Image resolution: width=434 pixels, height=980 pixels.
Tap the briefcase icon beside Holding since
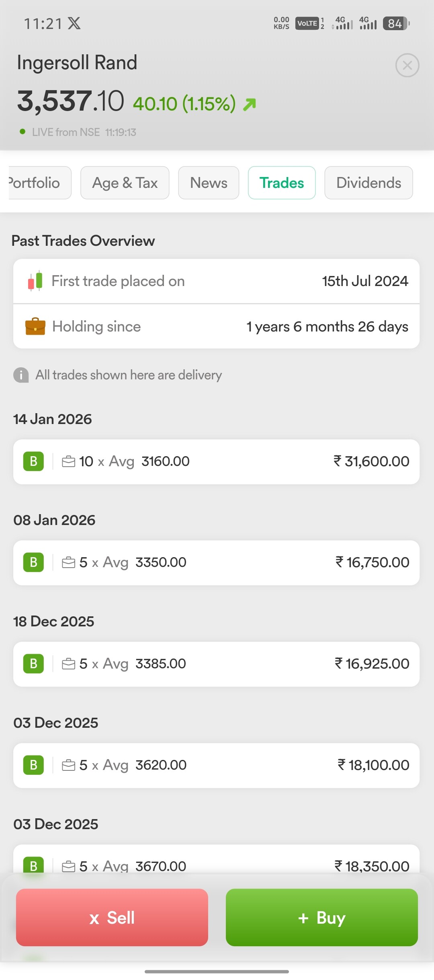35,326
